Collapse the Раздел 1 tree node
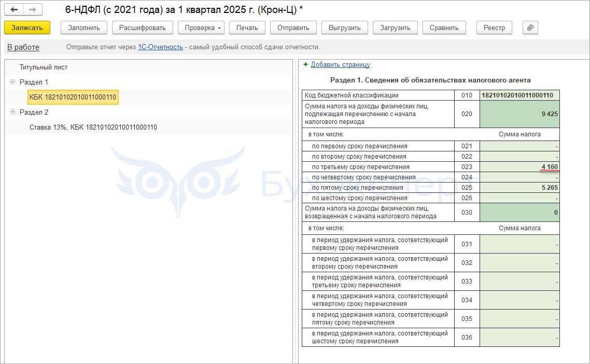Screen dimensions: 590x364 coord(12,82)
